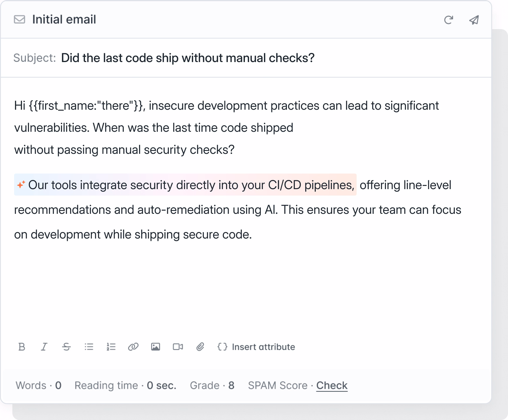Check the SPAM Score link
Viewport: 508px width, 420px height.
pos(332,385)
